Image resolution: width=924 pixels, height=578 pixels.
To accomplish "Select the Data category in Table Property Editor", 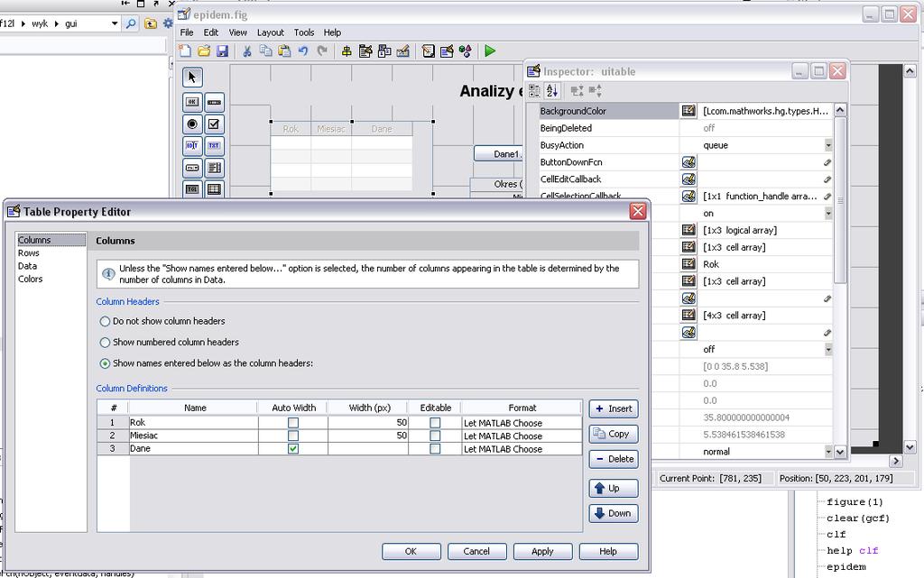I will [27, 266].
